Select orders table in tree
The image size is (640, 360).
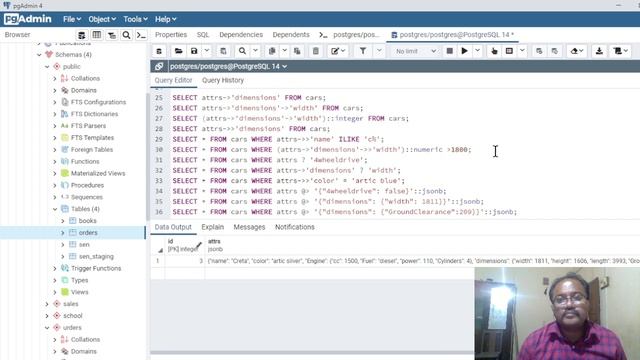(x=88, y=233)
